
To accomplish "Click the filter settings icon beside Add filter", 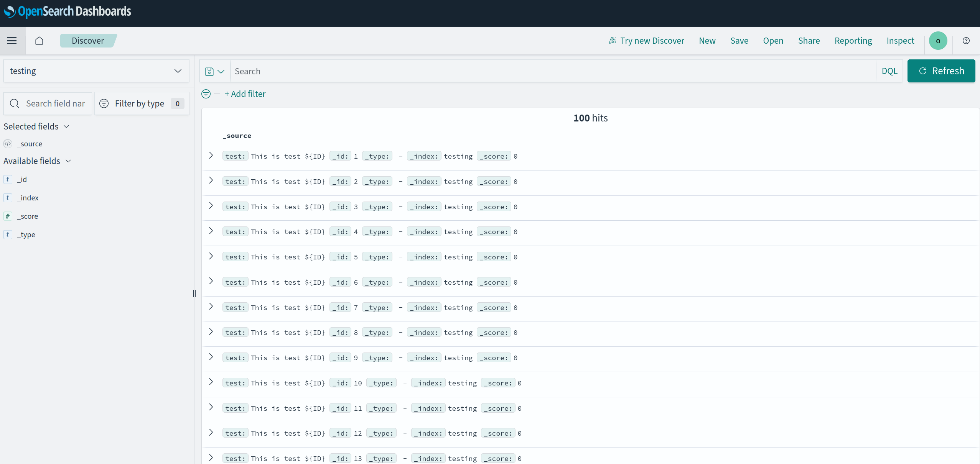I will pos(206,94).
